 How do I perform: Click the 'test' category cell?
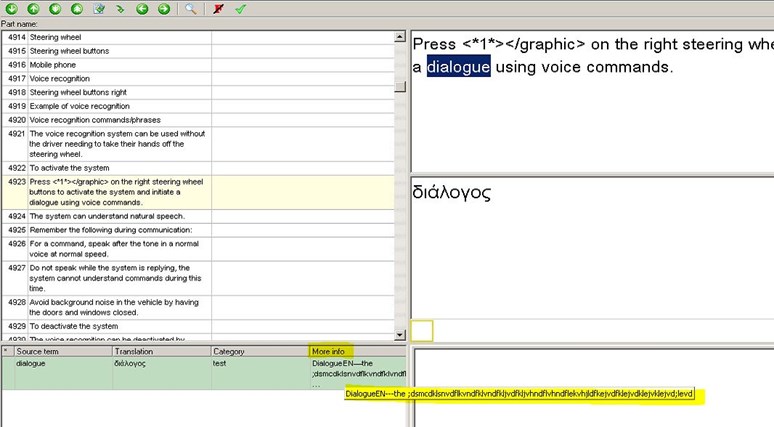[219, 363]
